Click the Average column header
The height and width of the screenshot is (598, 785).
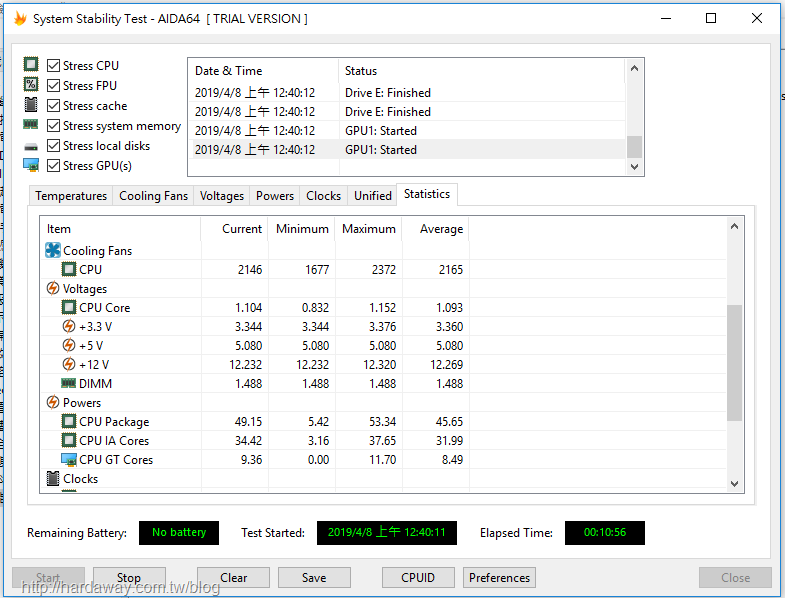point(436,229)
